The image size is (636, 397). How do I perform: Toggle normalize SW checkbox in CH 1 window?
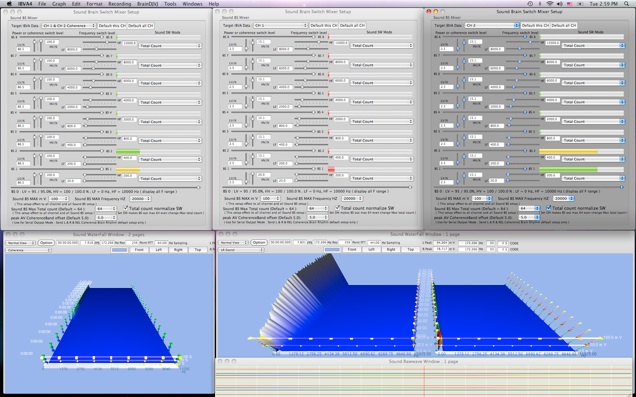pos(337,208)
